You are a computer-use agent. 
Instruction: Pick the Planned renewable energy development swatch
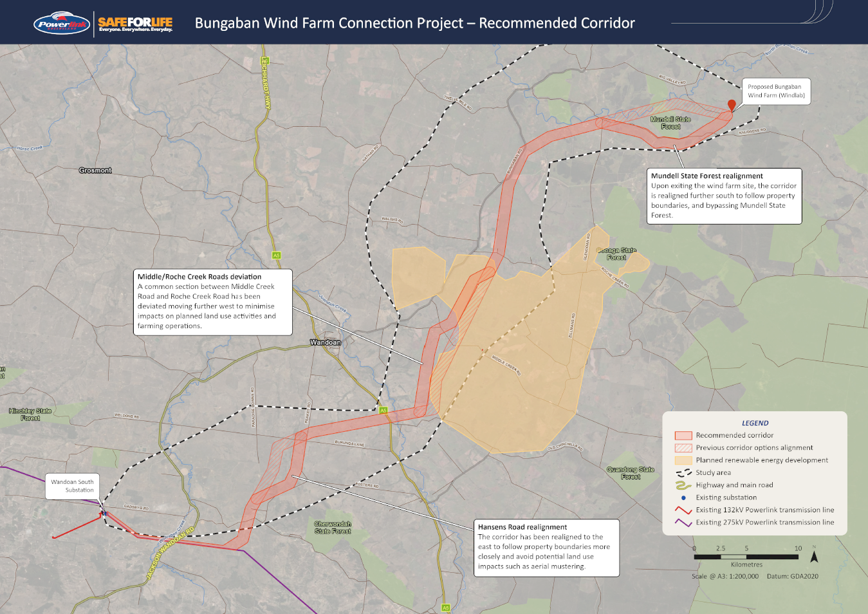683,460
